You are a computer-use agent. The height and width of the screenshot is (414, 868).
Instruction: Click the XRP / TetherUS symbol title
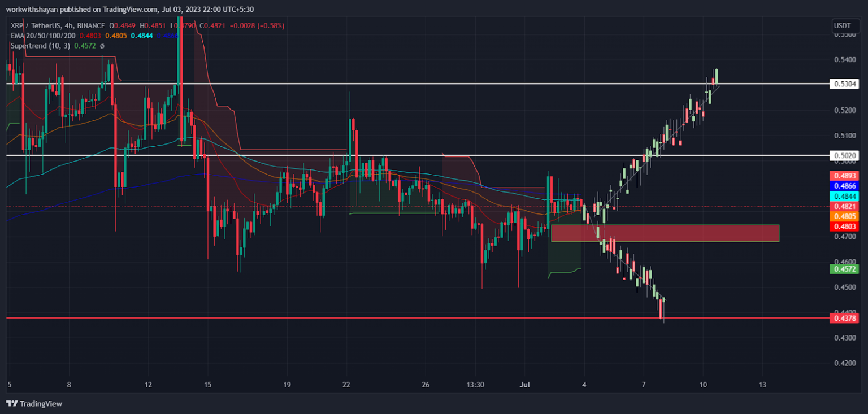[33, 26]
